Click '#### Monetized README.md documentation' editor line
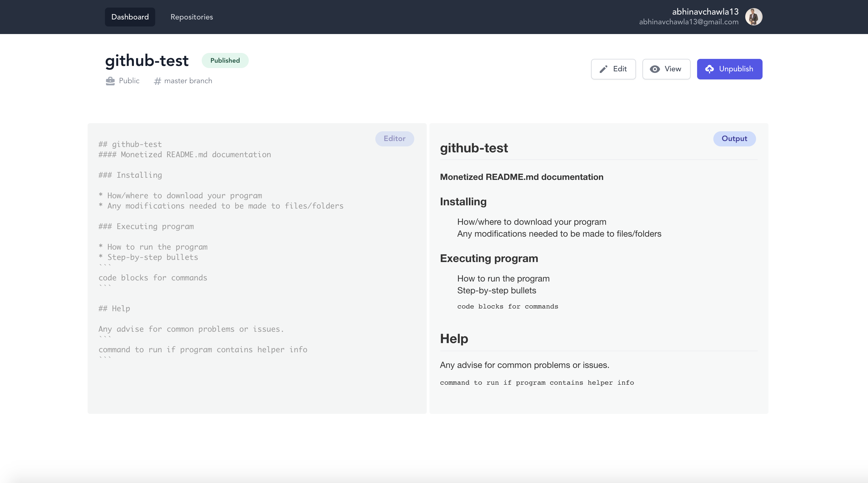Image resolution: width=868 pixels, height=483 pixels. click(185, 155)
